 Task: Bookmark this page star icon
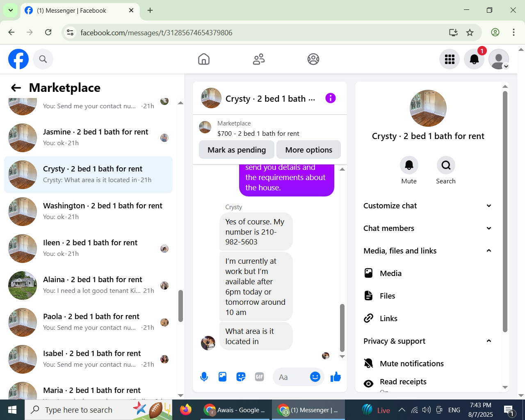[470, 32]
